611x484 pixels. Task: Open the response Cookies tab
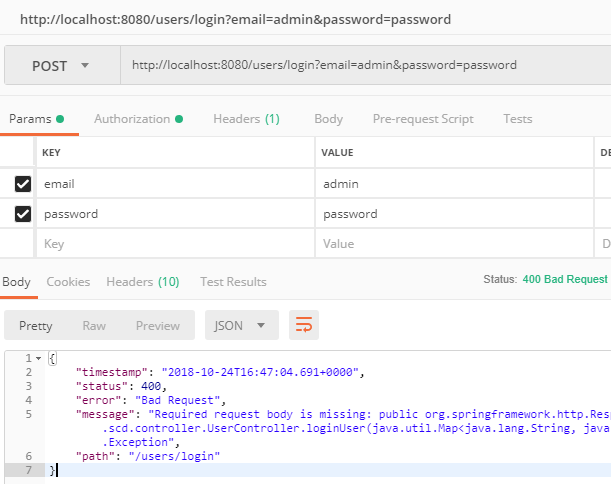click(x=68, y=282)
